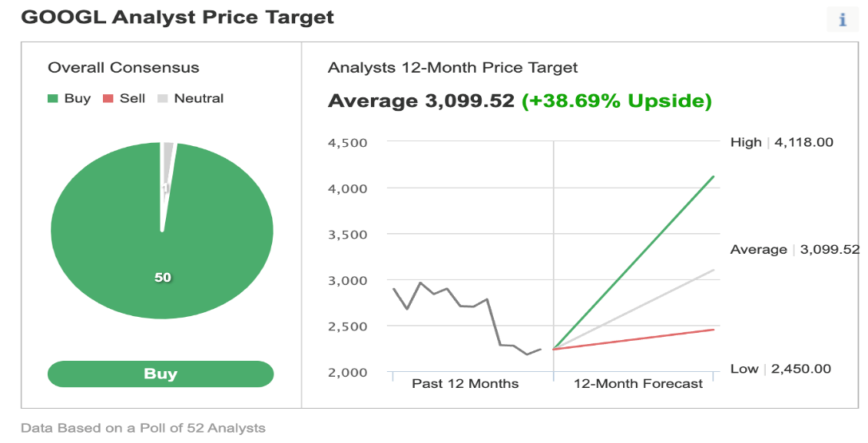Click the green high forecast line
The height and width of the screenshot is (443, 868).
coord(633,263)
